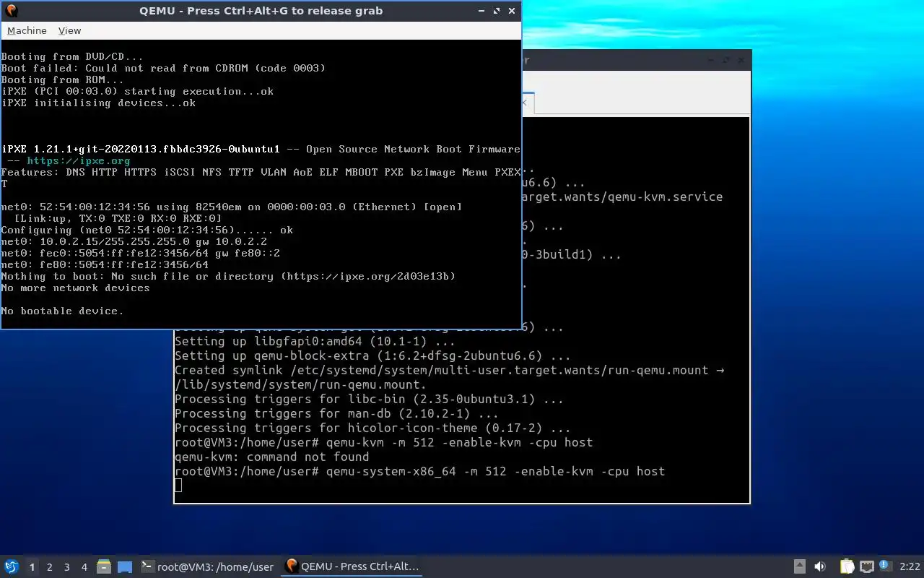Click the show desktop icon in the taskbar
This screenshot has width=924, height=578.
point(125,567)
